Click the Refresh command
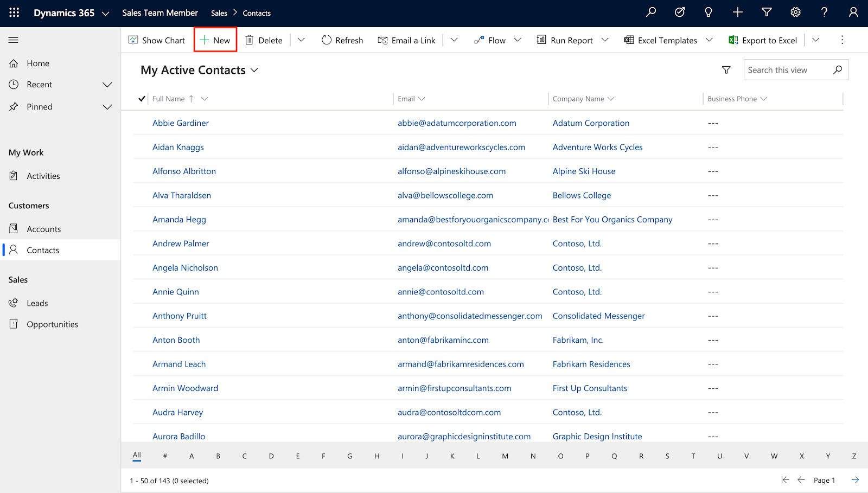The image size is (868, 493). coord(342,40)
